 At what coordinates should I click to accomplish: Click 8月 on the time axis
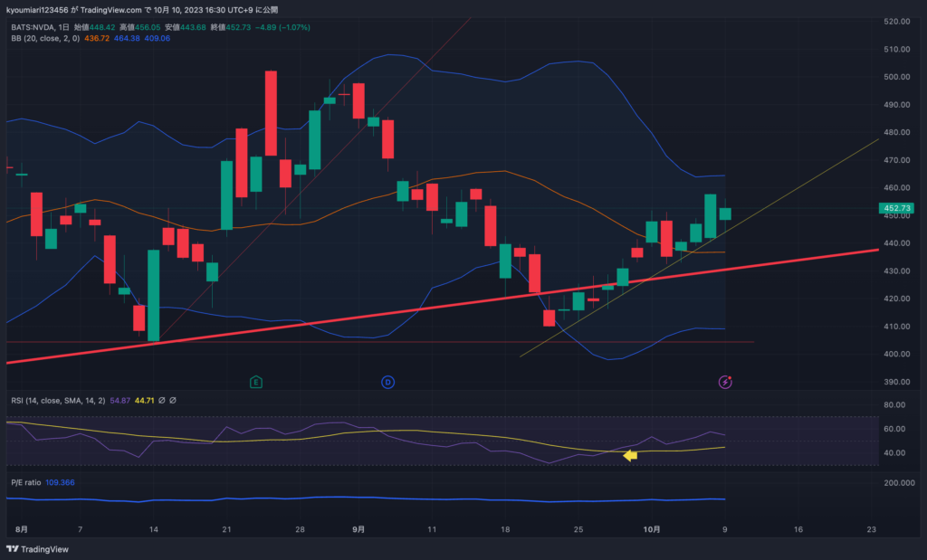22,529
